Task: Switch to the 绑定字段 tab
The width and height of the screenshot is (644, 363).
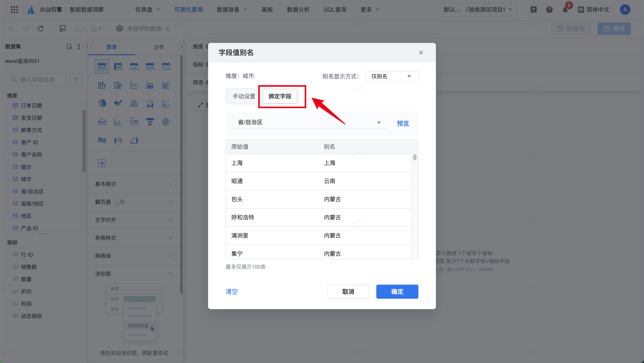Action: point(280,96)
